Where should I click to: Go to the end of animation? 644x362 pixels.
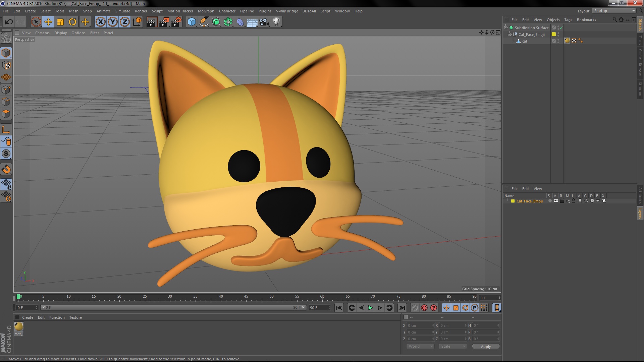coord(402,308)
